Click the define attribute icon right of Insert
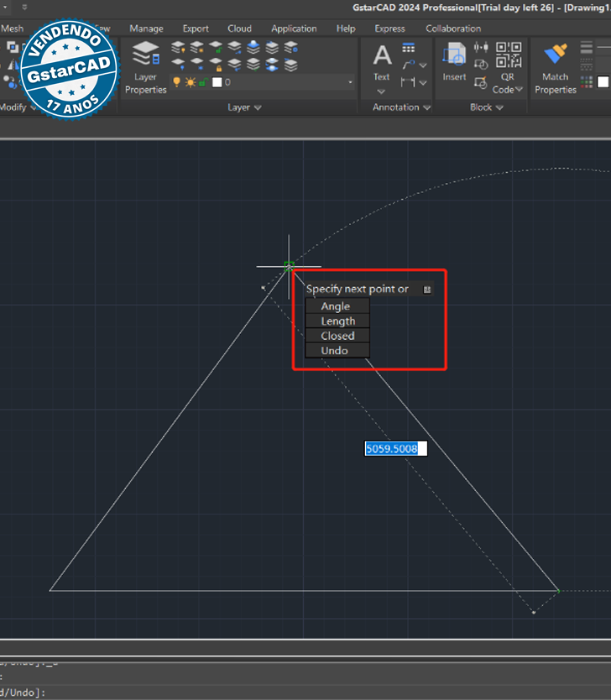Screen dimensions: 611x700 pos(481,47)
